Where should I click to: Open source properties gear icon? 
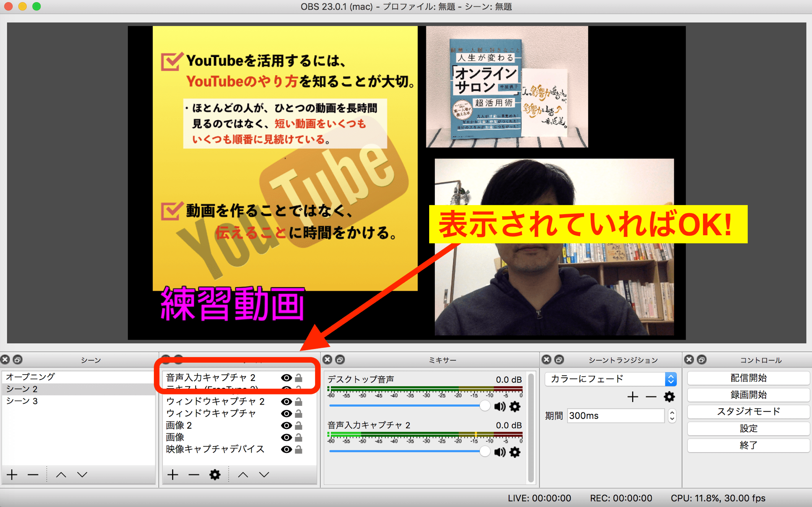point(215,474)
